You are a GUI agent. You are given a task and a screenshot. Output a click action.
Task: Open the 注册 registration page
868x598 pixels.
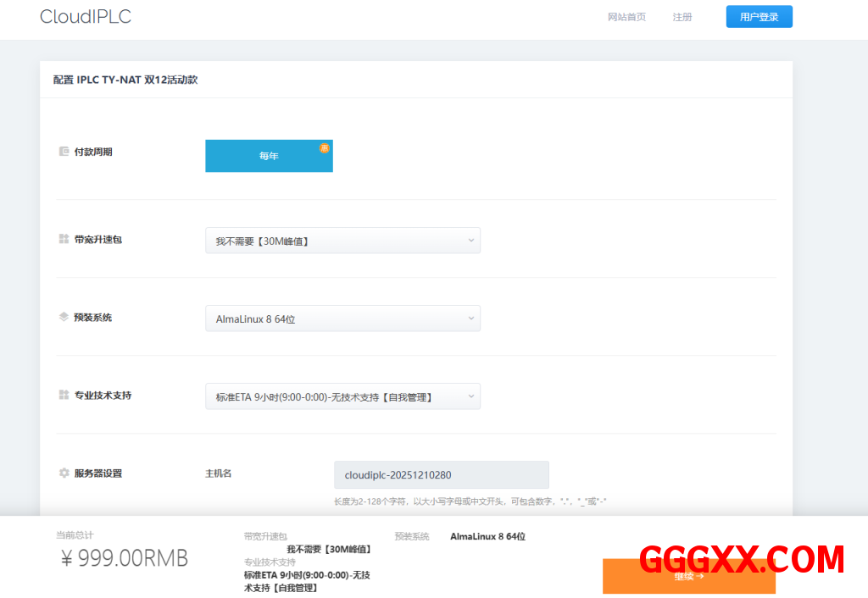(682, 17)
